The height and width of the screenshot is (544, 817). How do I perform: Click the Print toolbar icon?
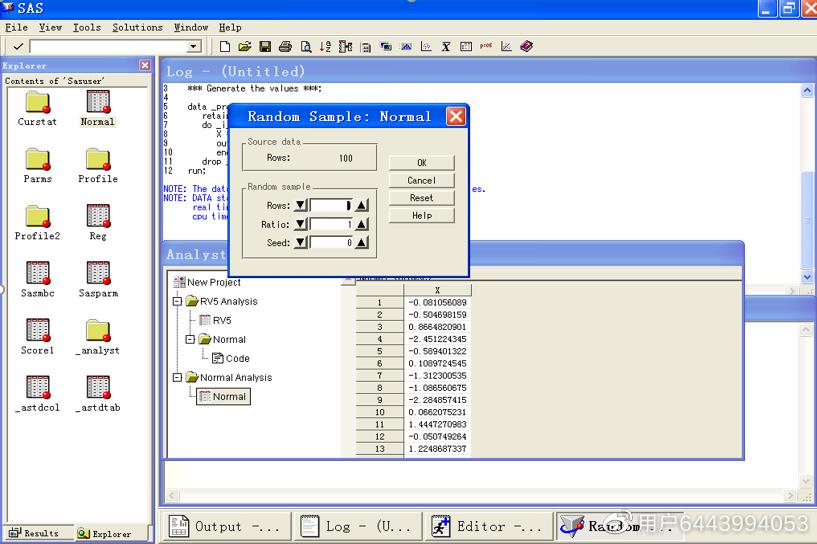tap(285, 46)
